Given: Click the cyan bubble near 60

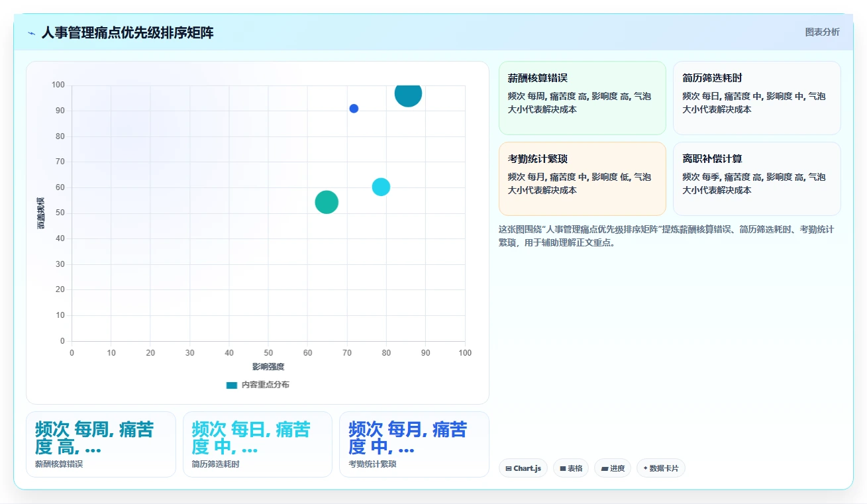Looking at the screenshot, I should (381, 187).
